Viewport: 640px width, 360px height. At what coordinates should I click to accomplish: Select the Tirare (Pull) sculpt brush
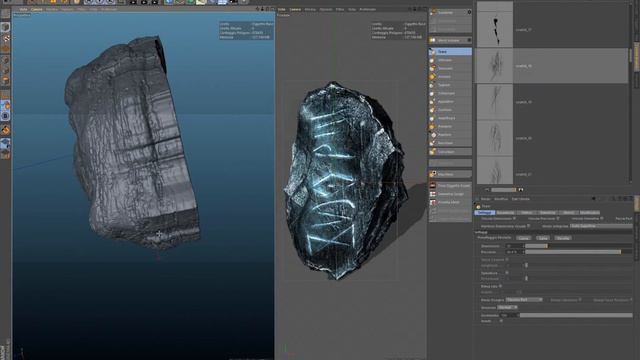pos(450,52)
